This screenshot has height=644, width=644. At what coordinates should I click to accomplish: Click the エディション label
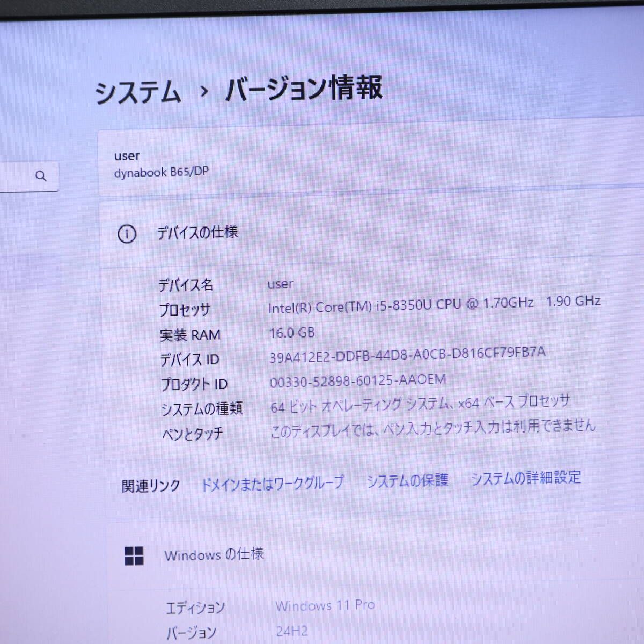tap(196, 608)
